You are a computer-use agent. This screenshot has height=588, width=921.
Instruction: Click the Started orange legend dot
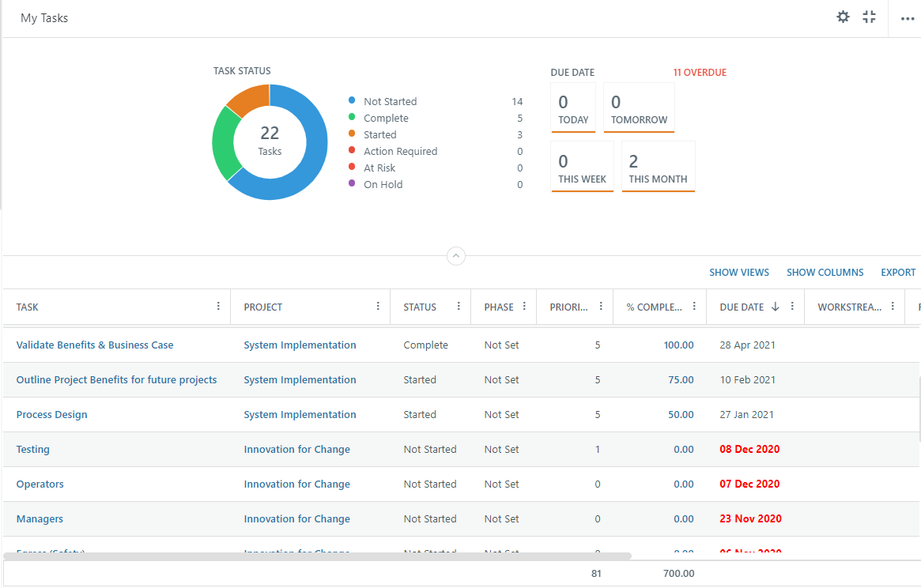click(x=352, y=134)
